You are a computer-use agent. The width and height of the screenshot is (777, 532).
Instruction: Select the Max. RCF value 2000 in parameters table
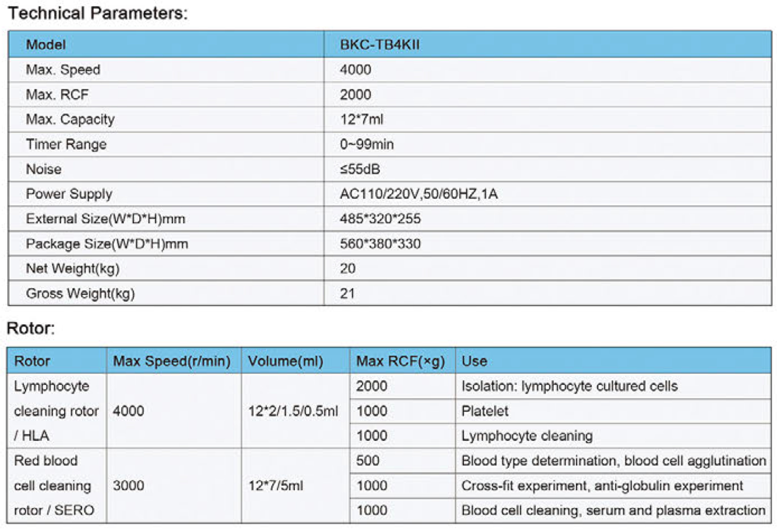[355, 95]
